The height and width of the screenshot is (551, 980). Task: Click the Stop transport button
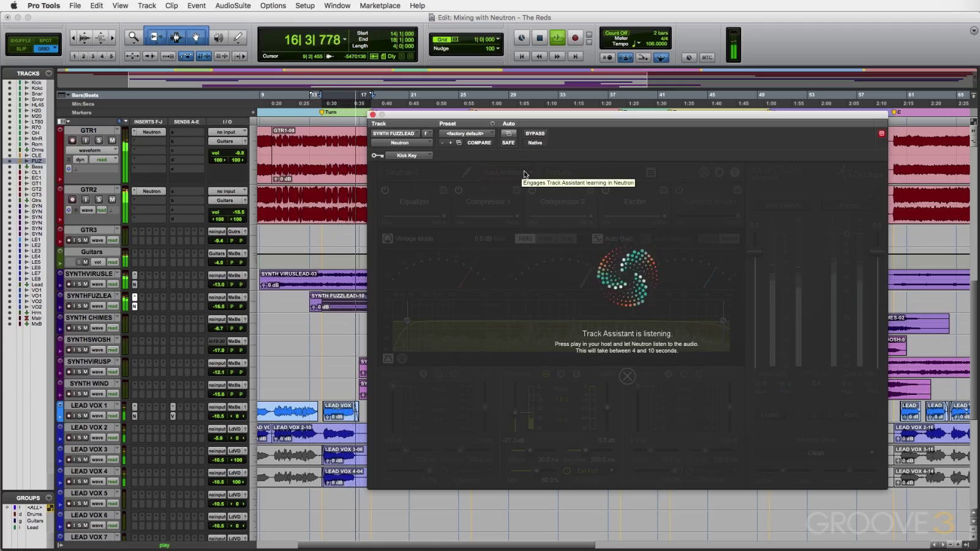[540, 38]
